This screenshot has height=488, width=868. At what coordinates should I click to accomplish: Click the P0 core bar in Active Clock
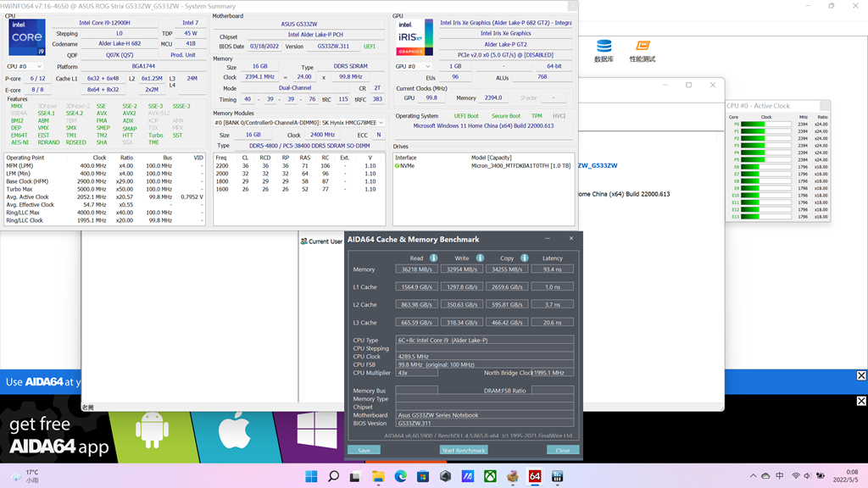[x=765, y=125]
